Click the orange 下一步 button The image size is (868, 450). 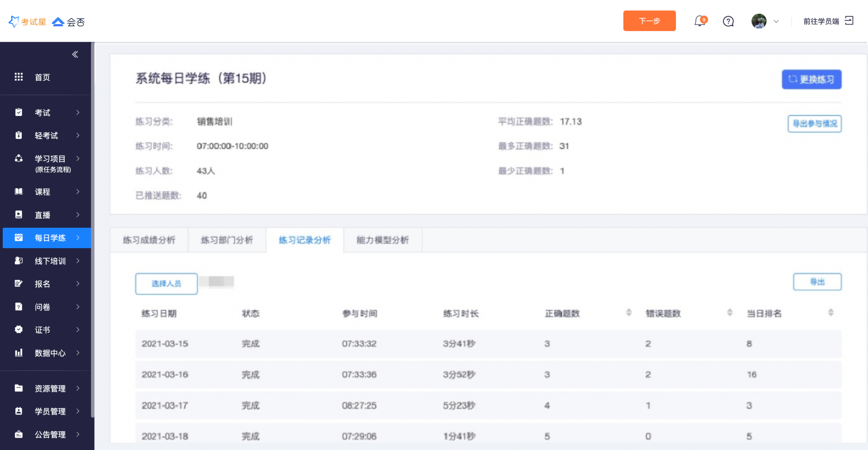click(x=649, y=21)
